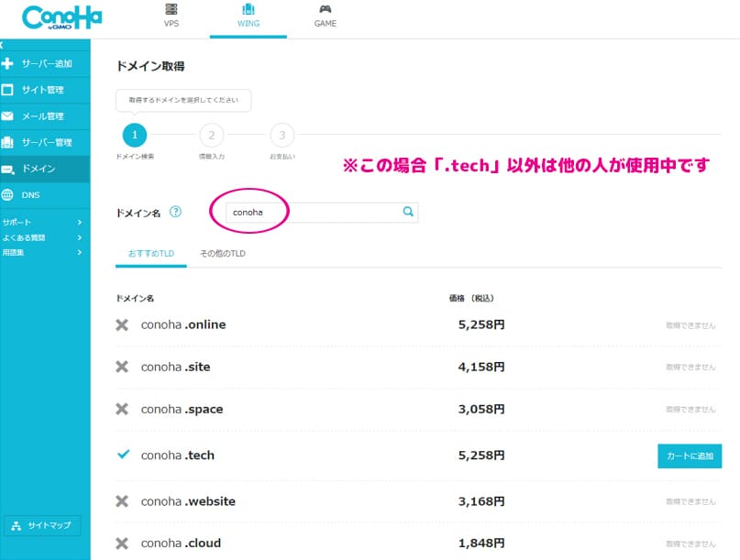The image size is (740, 560).
Task: Open サイト管理 in the sidebar
Action: click(45, 90)
